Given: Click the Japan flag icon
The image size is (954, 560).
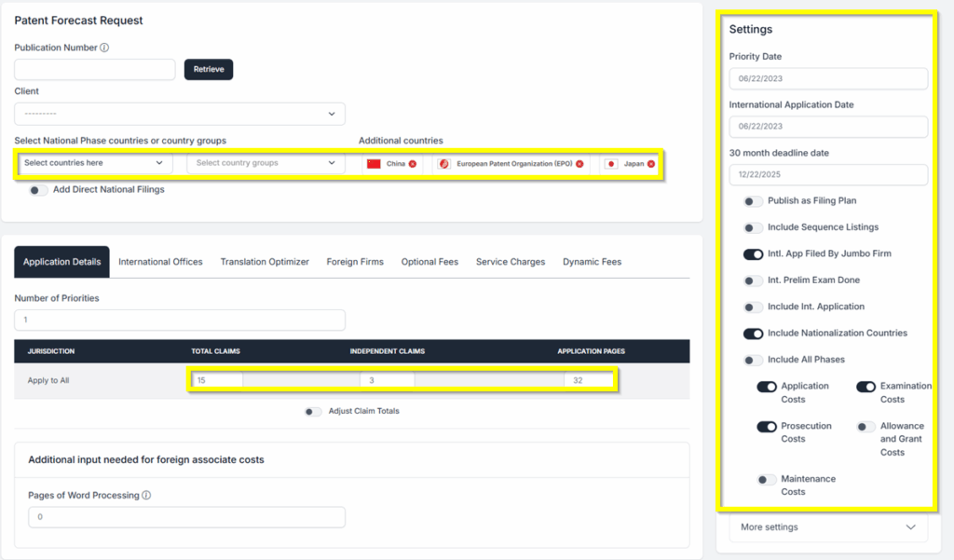Looking at the screenshot, I should [611, 164].
